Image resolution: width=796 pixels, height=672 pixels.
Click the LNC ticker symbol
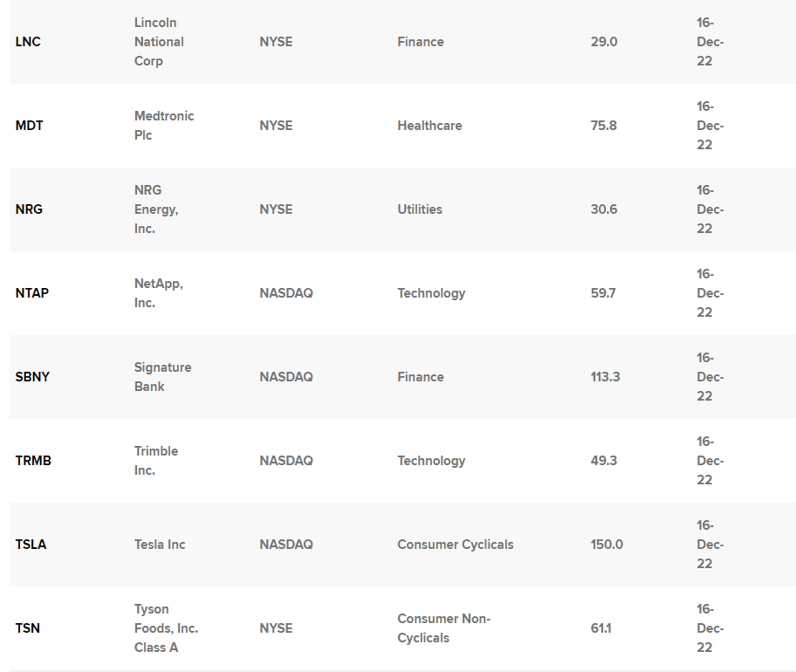[x=28, y=42]
